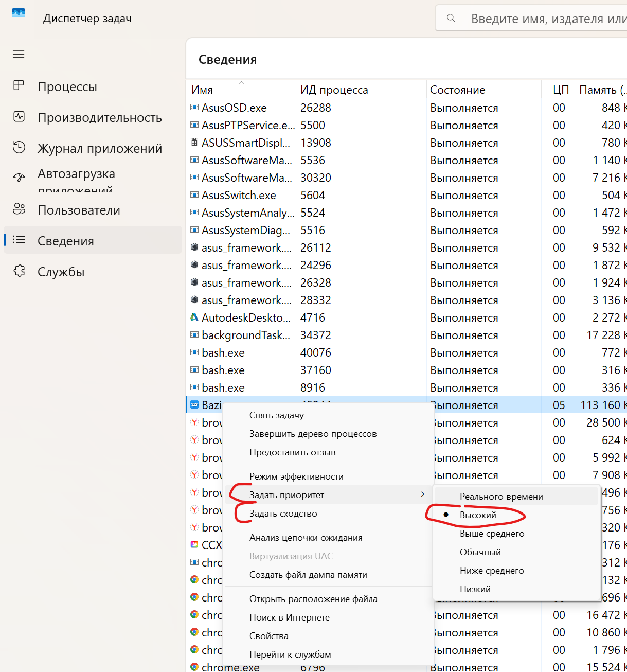Click the Task Manager app icon in title bar

click(19, 13)
